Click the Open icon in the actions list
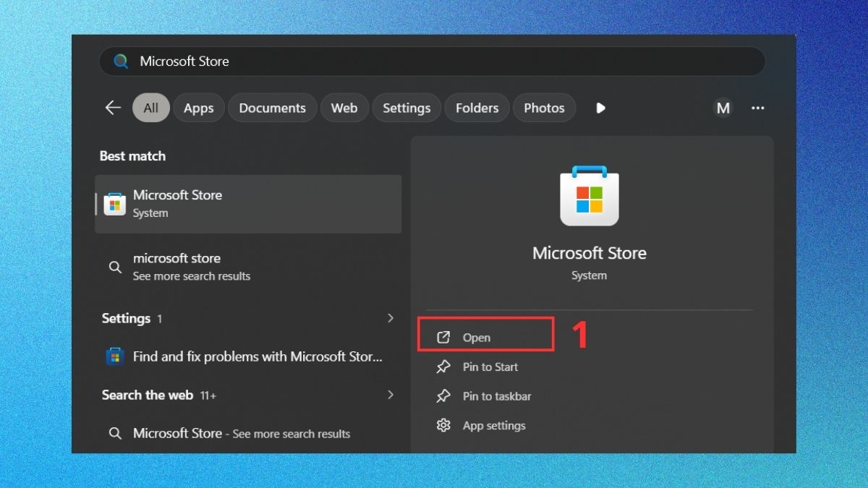 coord(443,338)
